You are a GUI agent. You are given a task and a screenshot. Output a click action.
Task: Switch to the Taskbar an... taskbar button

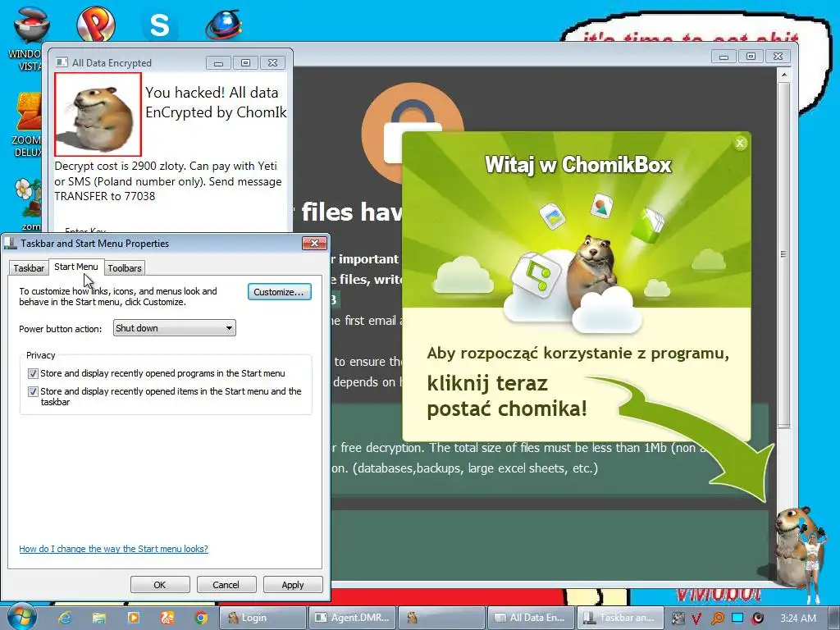(620, 618)
